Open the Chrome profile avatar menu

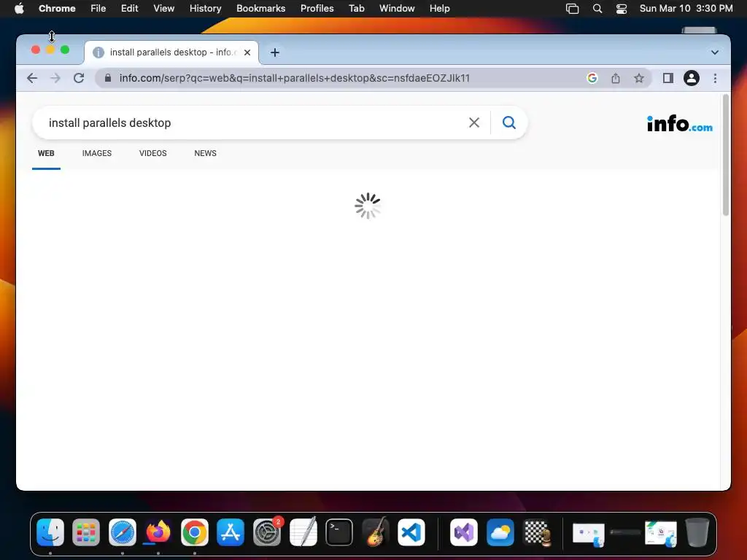tap(692, 78)
